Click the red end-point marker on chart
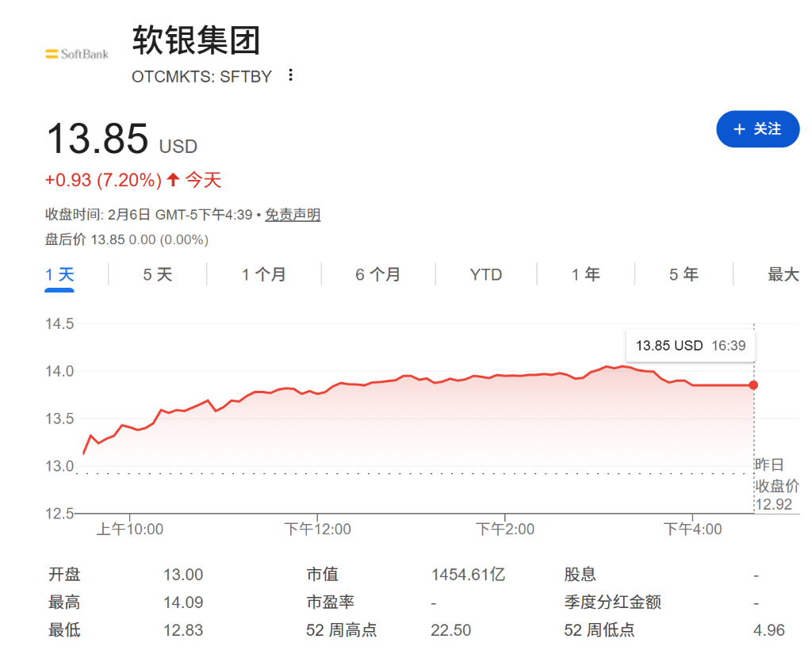Screen dimensions: 812x654 (x=753, y=384)
